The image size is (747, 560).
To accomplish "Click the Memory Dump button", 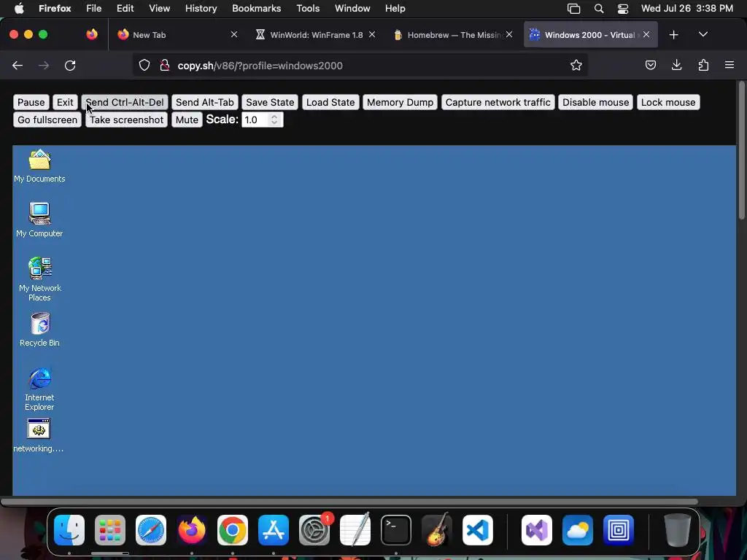I will [x=400, y=102].
